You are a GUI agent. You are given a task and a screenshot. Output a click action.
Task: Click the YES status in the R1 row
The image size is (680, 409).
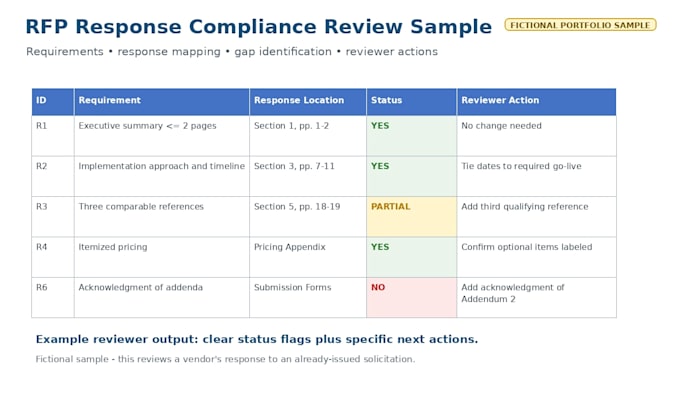[x=412, y=136]
